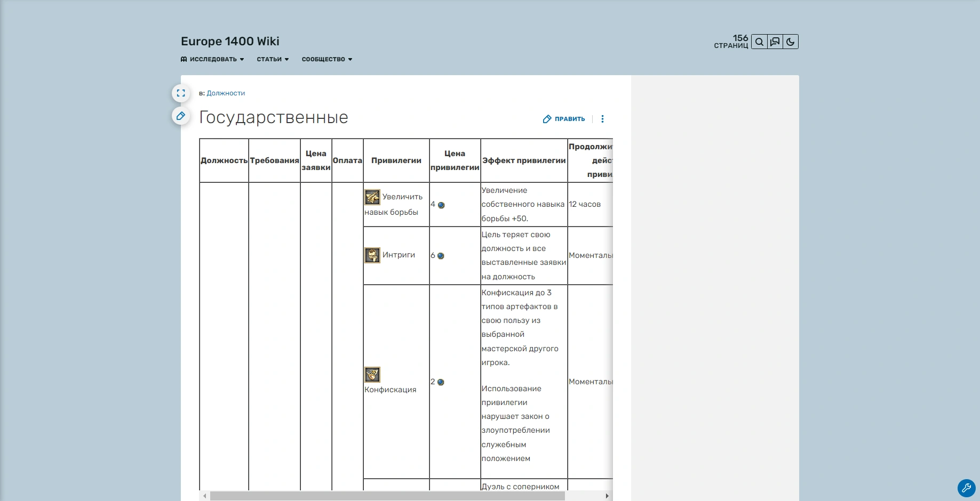Expand content to full width
This screenshot has width=980, height=501.
181,93
